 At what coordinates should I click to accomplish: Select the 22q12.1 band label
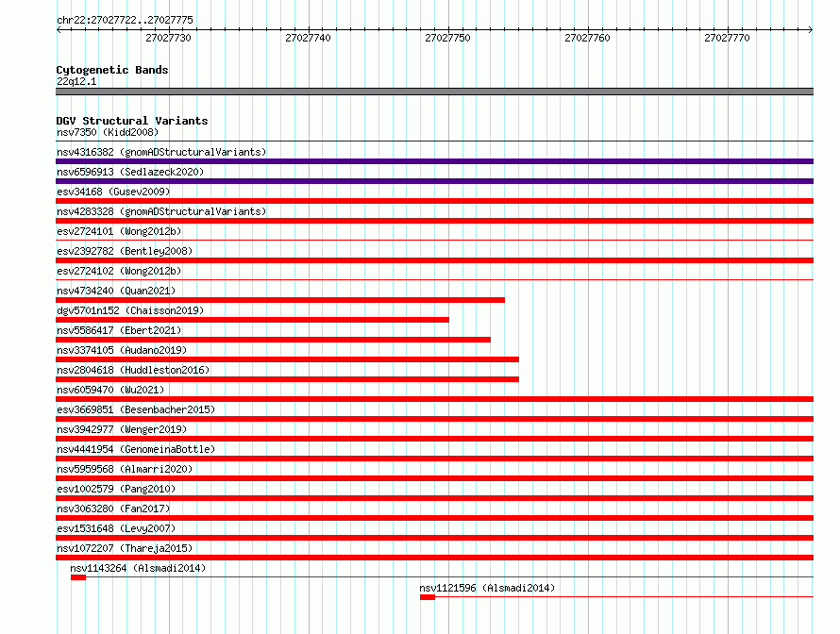[x=76, y=81]
